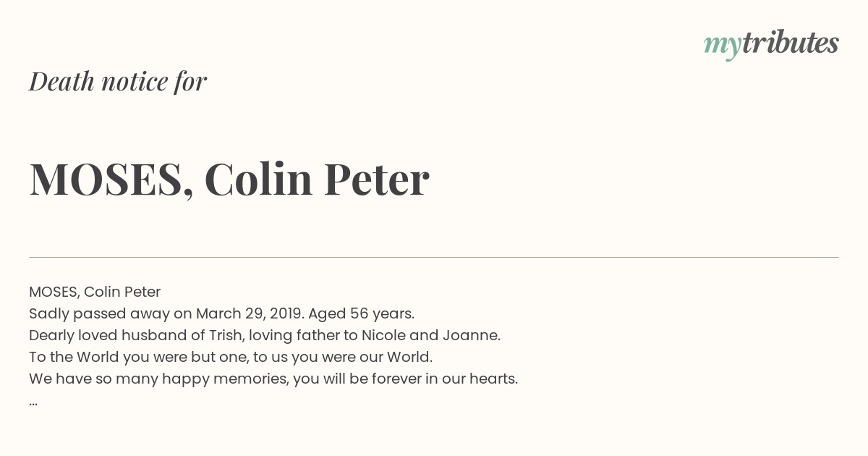
Task: Select the date "March 29, 2019"
Action: (x=250, y=313)
